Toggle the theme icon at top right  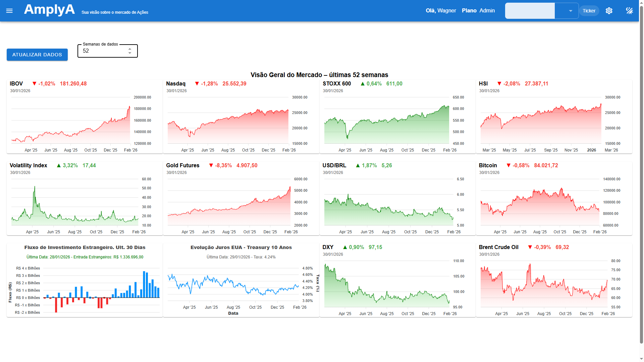(x=630, y=11)
